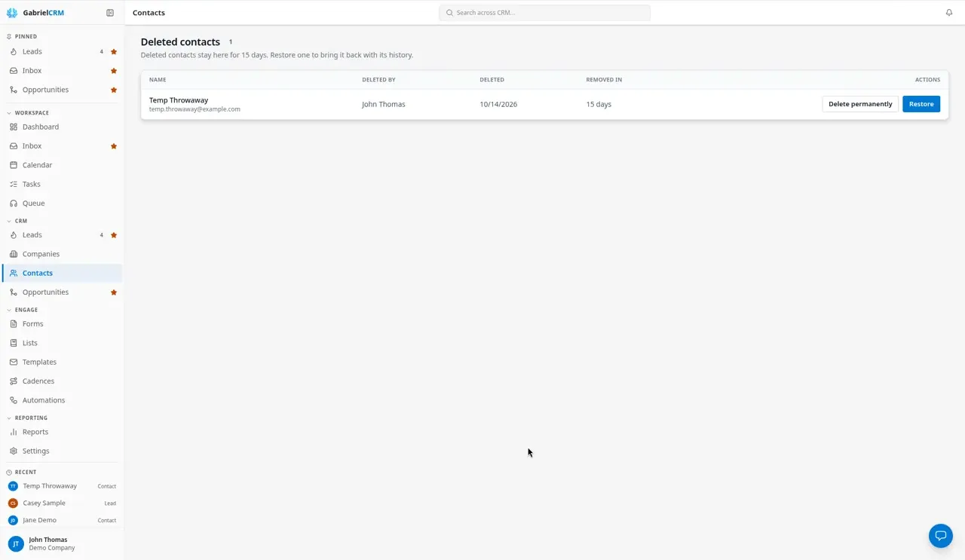Click the Jane Demo avatar in Recent
Image resolution: width=965 pixels, height=560 pixels.
(13, 520)
